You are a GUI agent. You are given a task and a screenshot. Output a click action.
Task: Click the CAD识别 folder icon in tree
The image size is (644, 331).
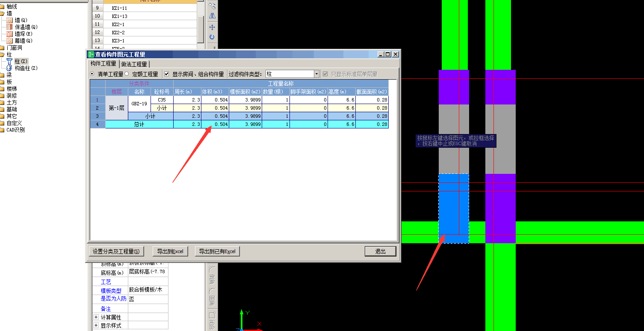[2, 130]
